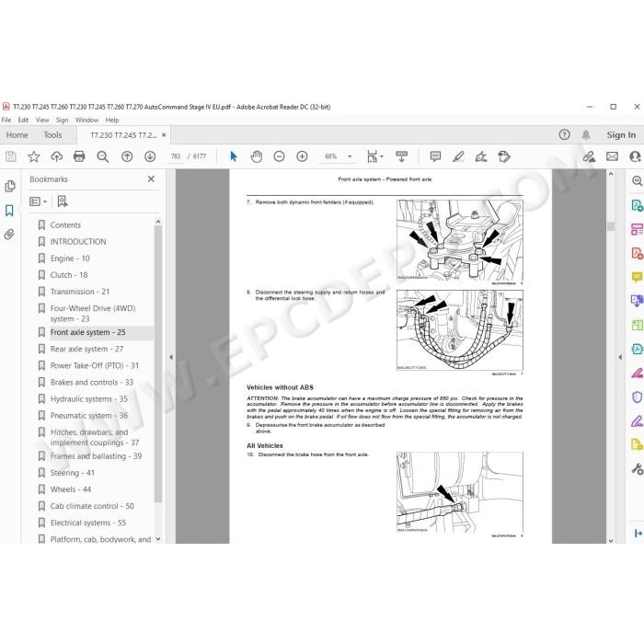
Task: Open the Attachments paperclip panel
Action: [x=9, y=234]
